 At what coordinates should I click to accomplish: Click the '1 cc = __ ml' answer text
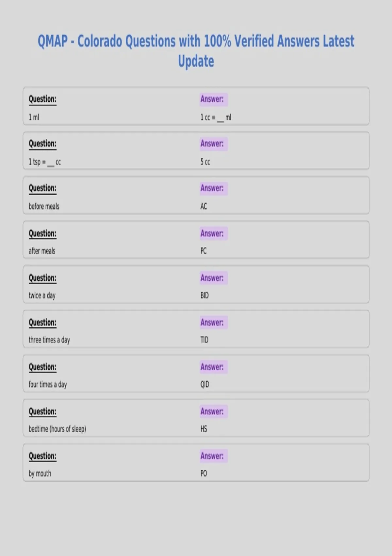pyautogui.click(x=216, y=117)
